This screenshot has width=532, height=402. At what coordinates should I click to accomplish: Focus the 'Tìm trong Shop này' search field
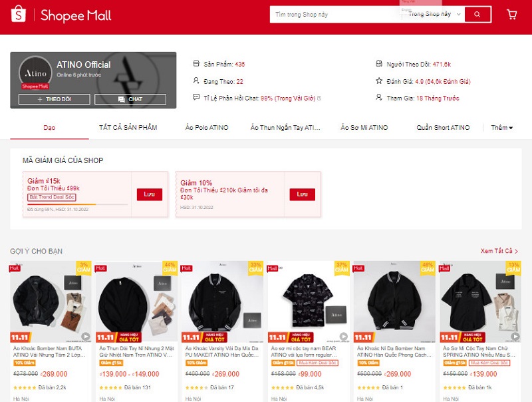pyautogui.click(x=336, y=14)
